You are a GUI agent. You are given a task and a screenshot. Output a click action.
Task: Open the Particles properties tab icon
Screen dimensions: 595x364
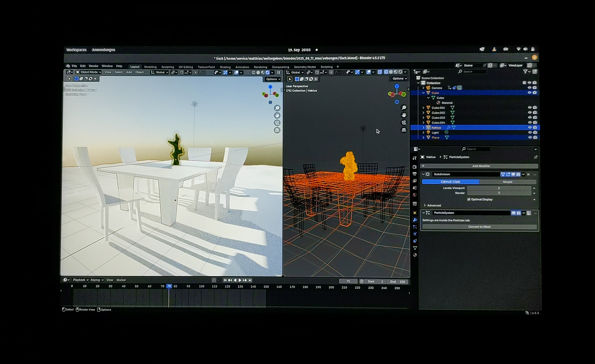(x=415, y=227)
